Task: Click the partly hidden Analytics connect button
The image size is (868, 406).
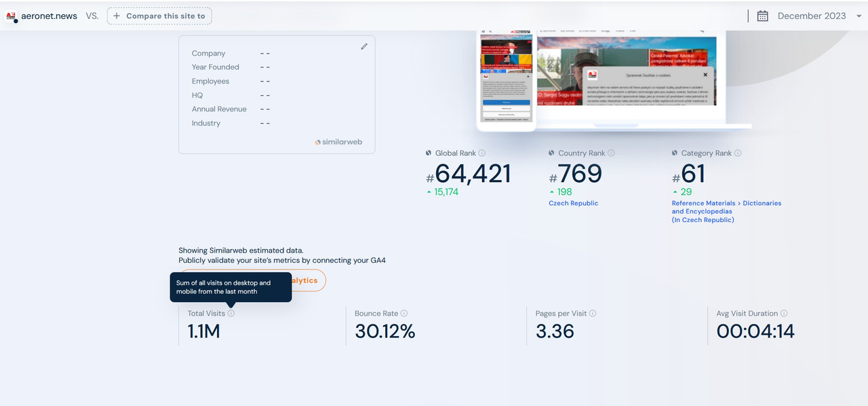Action: point(309,280)
